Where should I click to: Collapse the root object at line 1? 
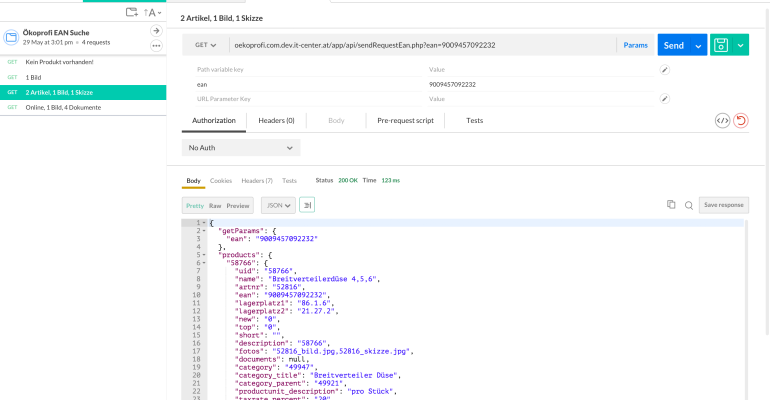pyautogui.click(x=204, y=223)
